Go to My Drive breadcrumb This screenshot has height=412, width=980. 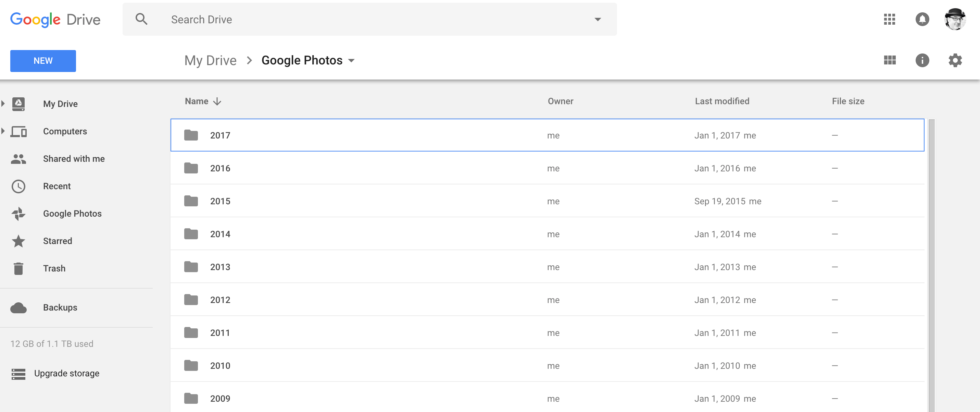(210, 61)
